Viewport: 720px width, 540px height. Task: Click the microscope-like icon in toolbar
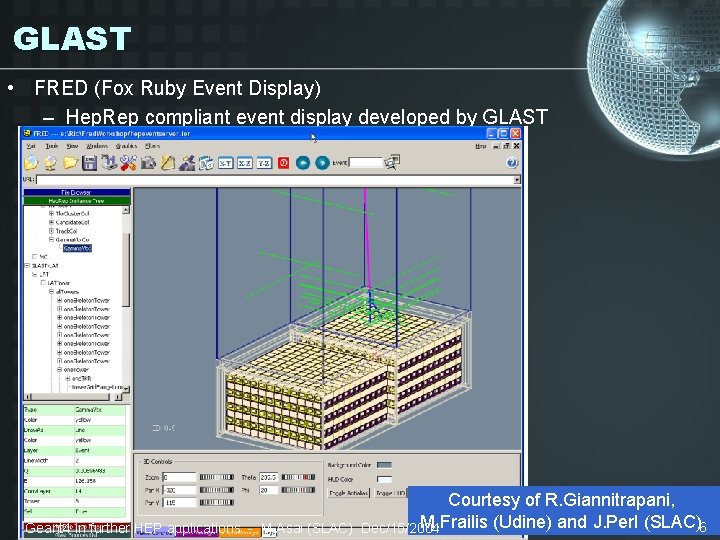pos(186,163)
